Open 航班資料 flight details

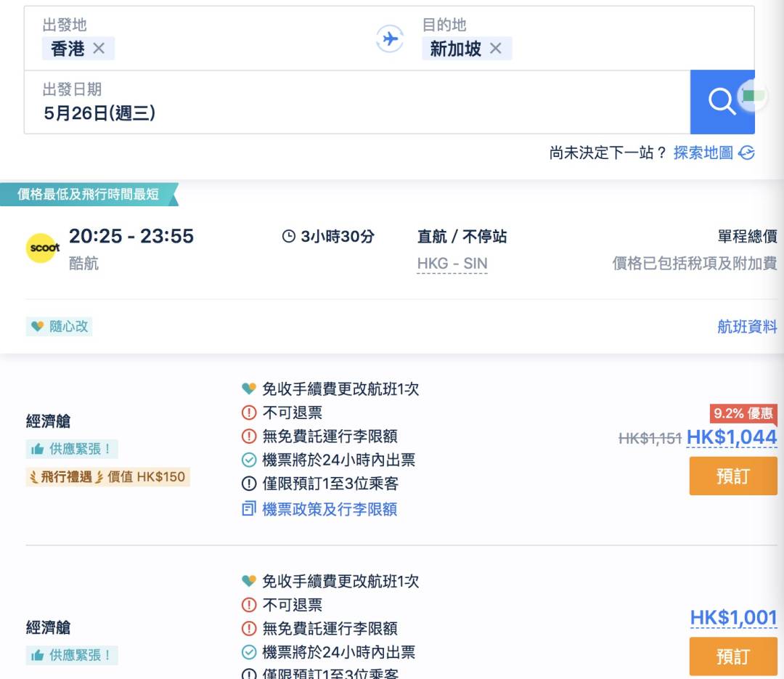tap(747, 327)
